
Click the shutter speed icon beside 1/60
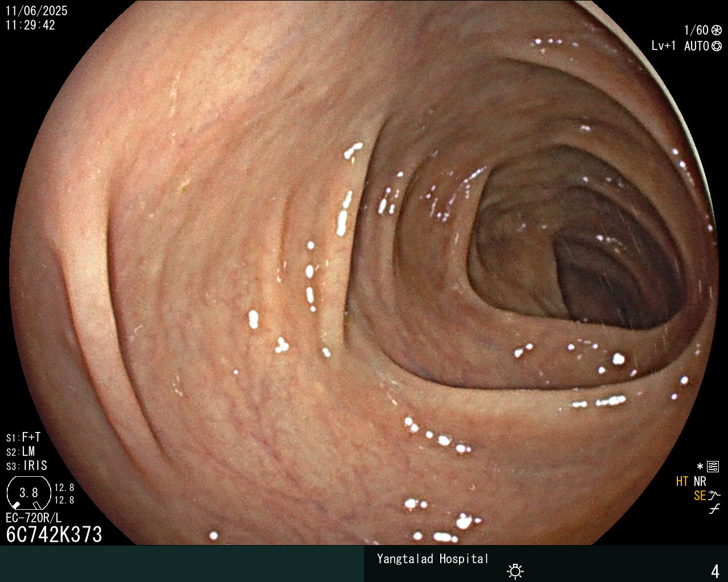[x=717, y=30]
